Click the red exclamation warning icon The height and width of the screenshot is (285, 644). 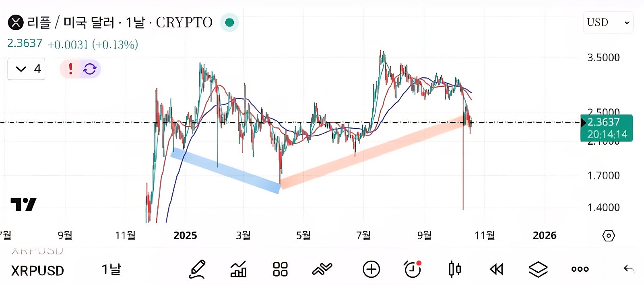pyautogui.click(x=71, y=69)
